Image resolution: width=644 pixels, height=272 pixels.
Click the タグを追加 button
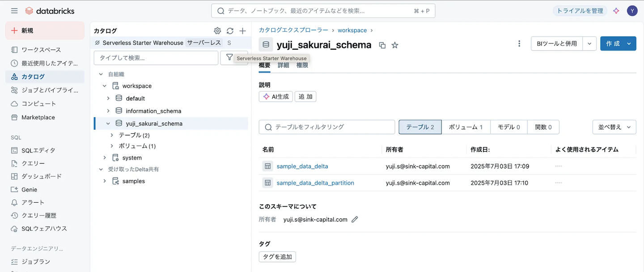click(277, 257)
